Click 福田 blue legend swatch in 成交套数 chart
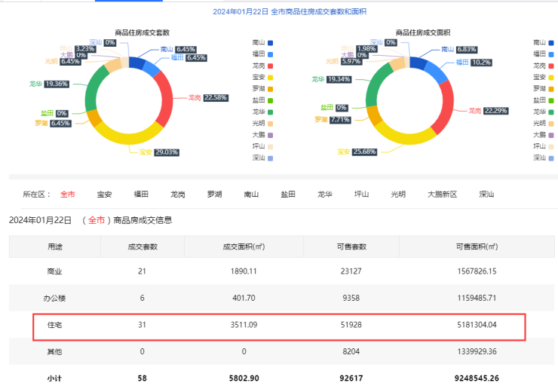This screenshot has width=558, height=392. [x=271, y=54]
